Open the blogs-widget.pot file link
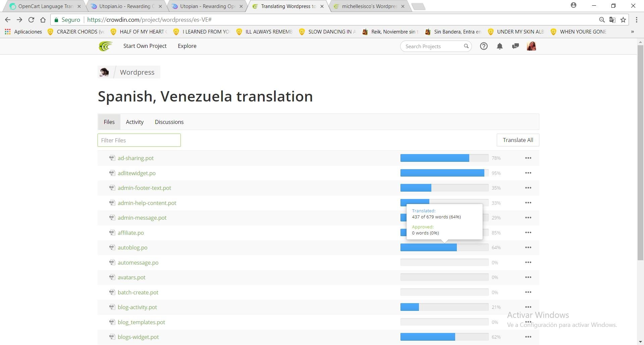The width and height of the screenshot is (644, 345). coord(138,337)
